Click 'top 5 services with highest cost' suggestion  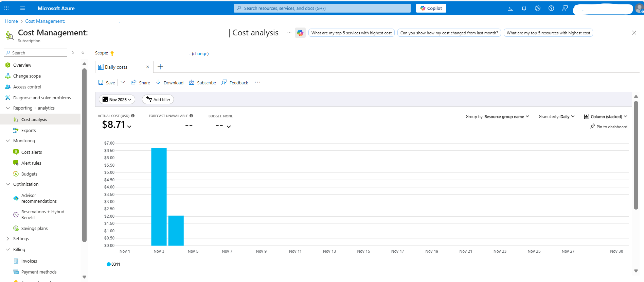point(352,33)
